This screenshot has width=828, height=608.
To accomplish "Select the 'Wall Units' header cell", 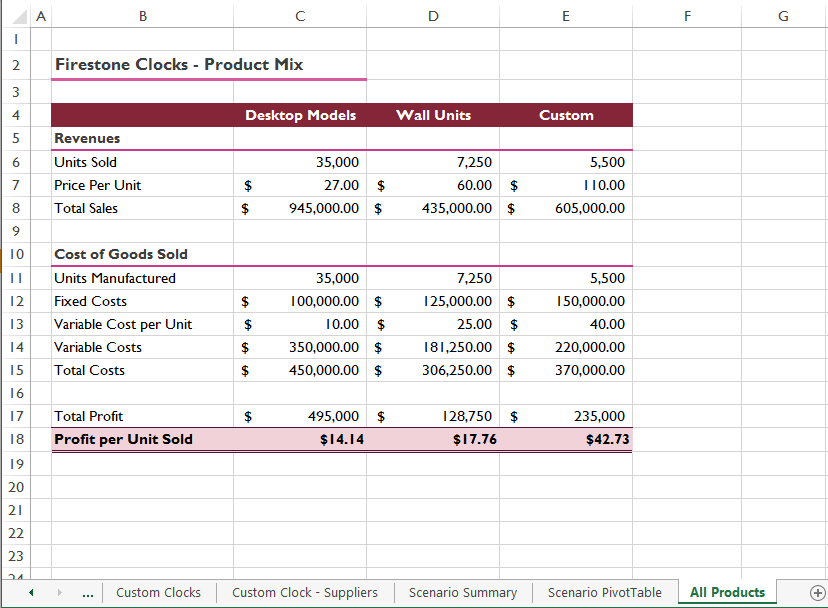I will pos(433,115).
